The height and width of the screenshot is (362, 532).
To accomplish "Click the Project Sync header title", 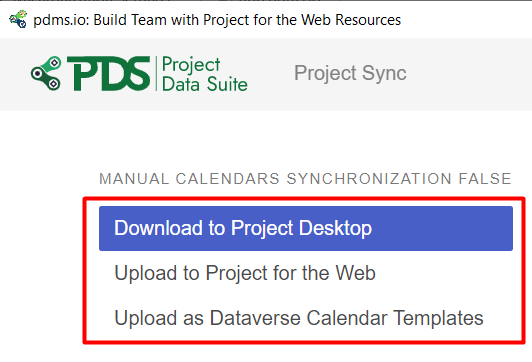I will [x=350, y=73].
